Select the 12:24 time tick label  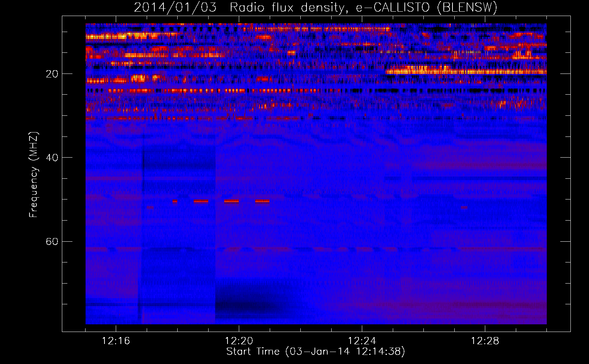(362, 341)
